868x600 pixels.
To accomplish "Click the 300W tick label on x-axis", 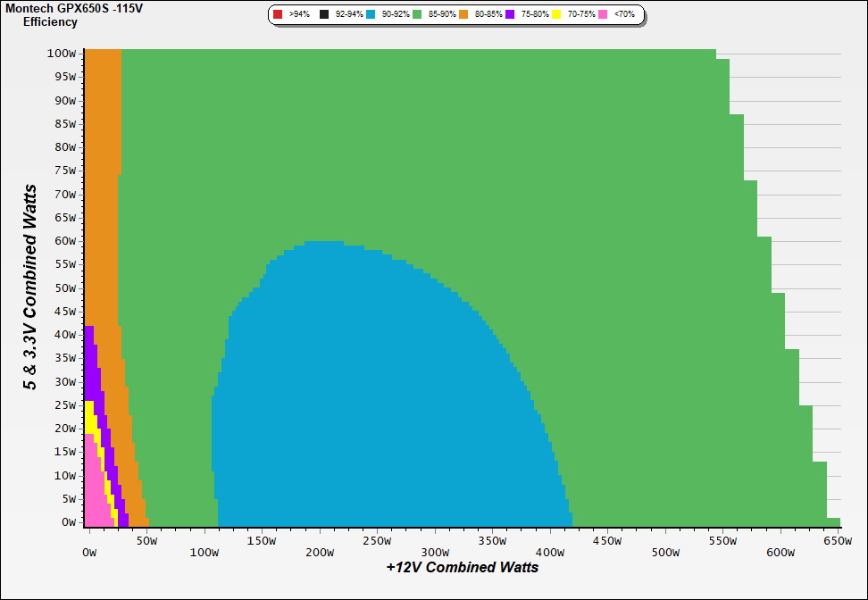I will [x=435, y=540].
